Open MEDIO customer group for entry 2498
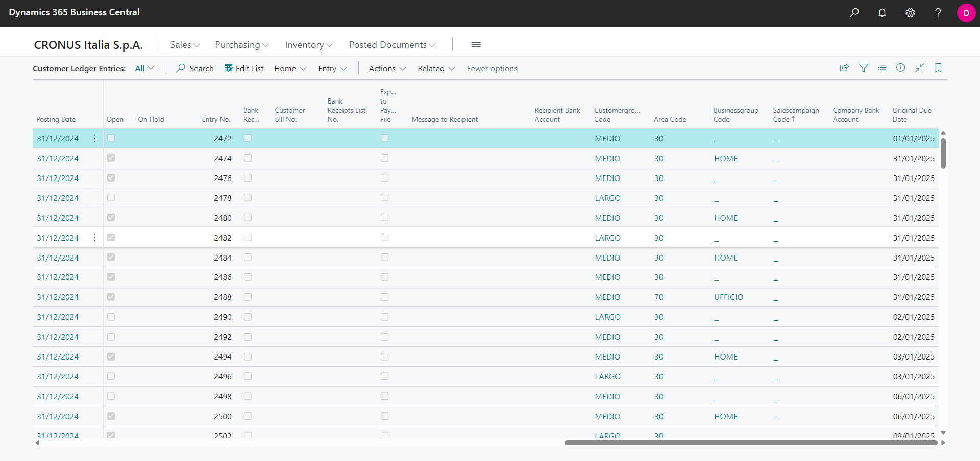 click(607, 396)
